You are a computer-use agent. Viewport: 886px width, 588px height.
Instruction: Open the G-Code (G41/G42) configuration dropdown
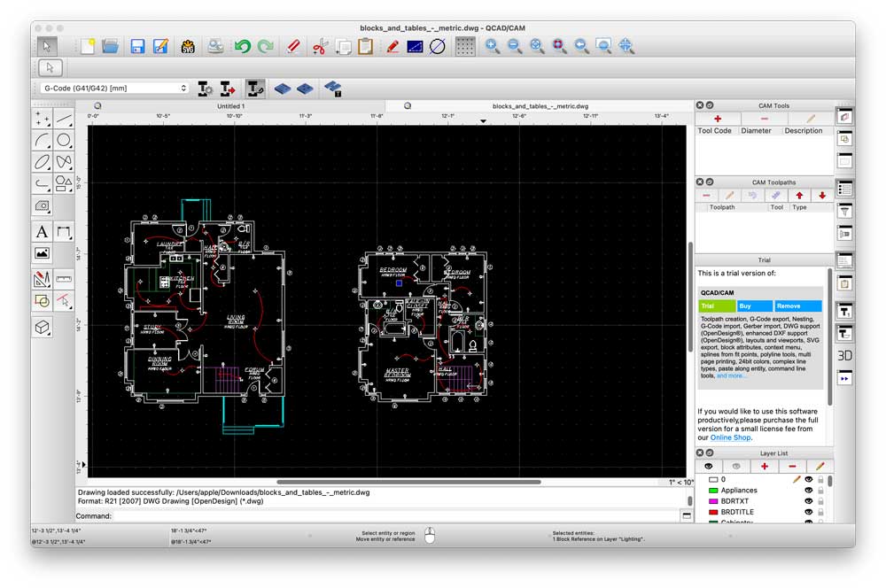[x=114, y=89]
